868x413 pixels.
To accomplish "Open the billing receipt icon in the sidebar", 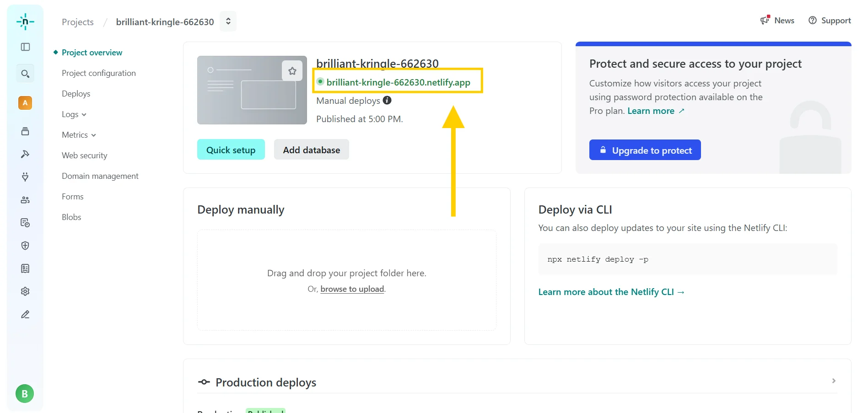I will pyautogui.click(x=25, y=268).
